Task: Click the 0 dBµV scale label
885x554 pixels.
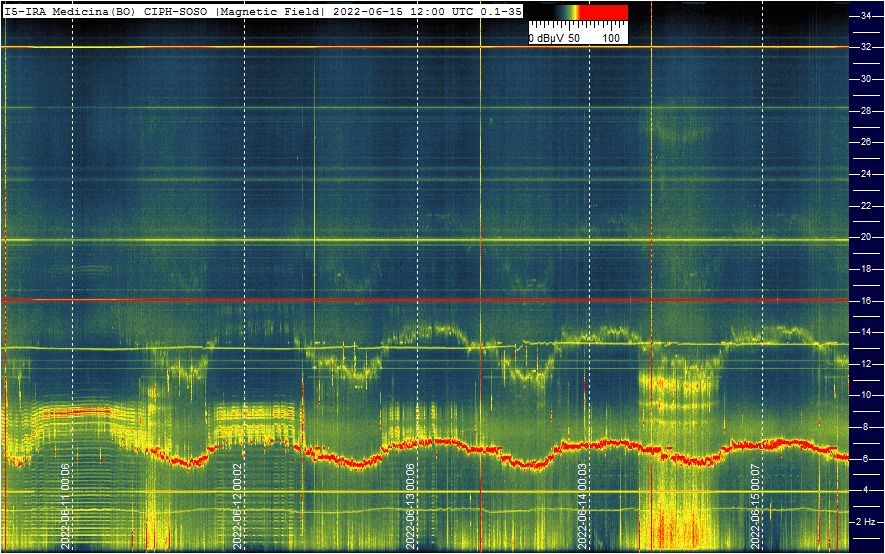Action: pyautogui.click(x=546, y=38)
